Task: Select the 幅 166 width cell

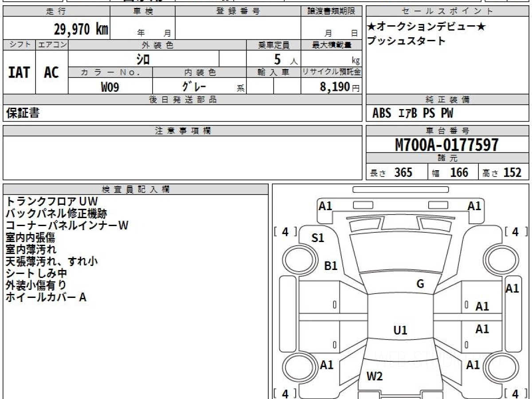Action: (x=453, y=172)
